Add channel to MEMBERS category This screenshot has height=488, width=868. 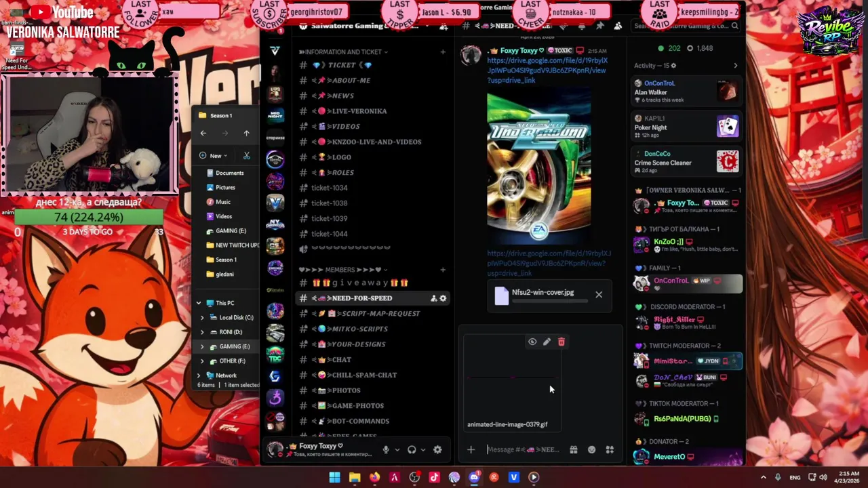click(443, 270)
